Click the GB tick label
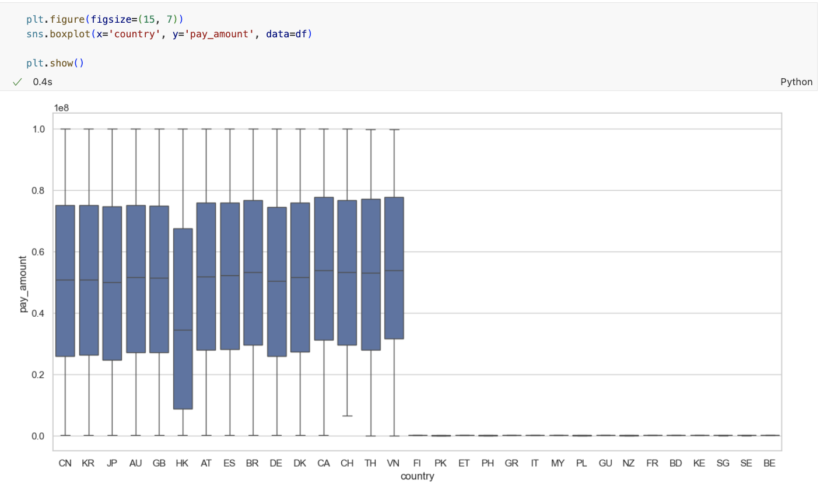The image size is (820, 504). 159,463
